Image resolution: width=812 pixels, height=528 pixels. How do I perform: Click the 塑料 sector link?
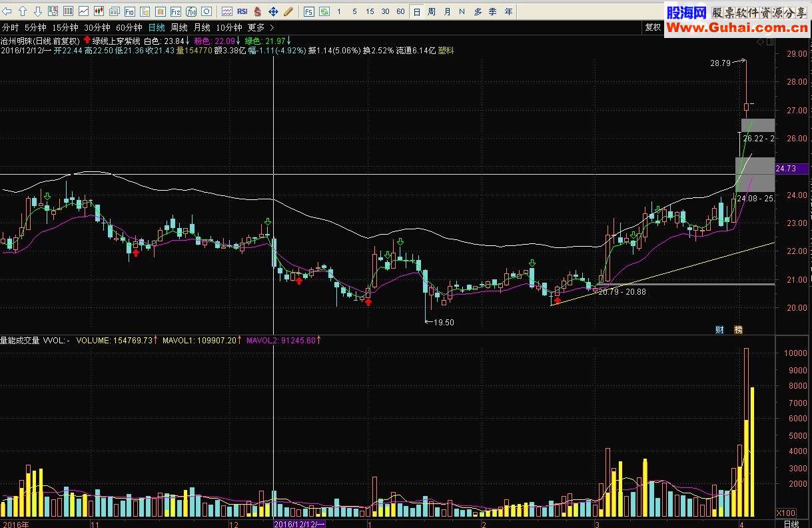(446, 50)
